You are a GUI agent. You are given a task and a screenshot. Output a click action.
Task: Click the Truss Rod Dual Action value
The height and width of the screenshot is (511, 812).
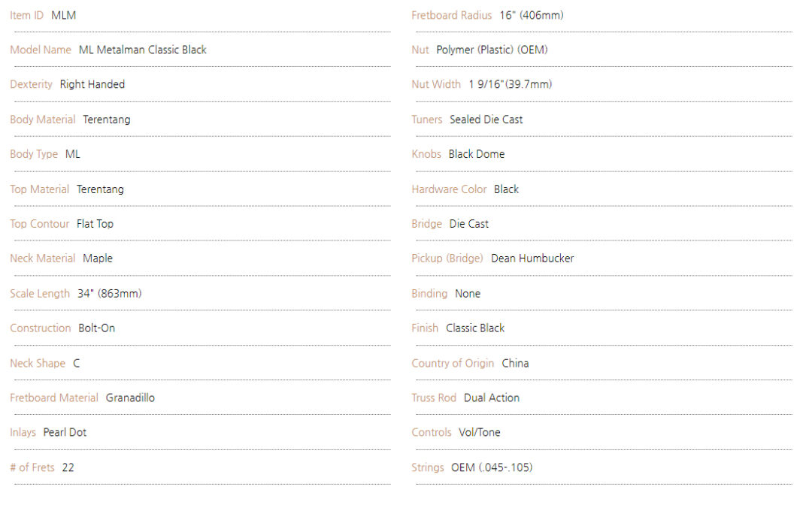[x=492, y=398]
